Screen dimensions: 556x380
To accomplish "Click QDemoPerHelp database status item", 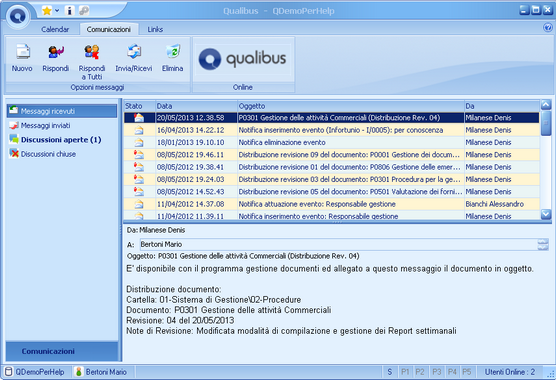I will click(35, 372).
